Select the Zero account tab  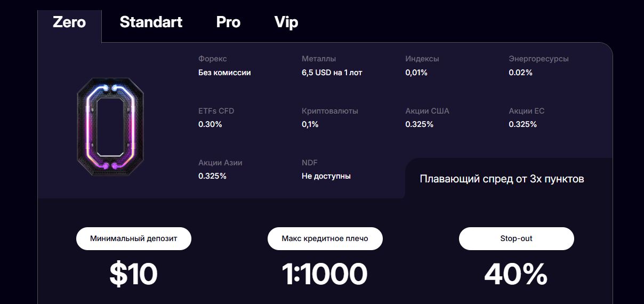click(x=69, y=22)
